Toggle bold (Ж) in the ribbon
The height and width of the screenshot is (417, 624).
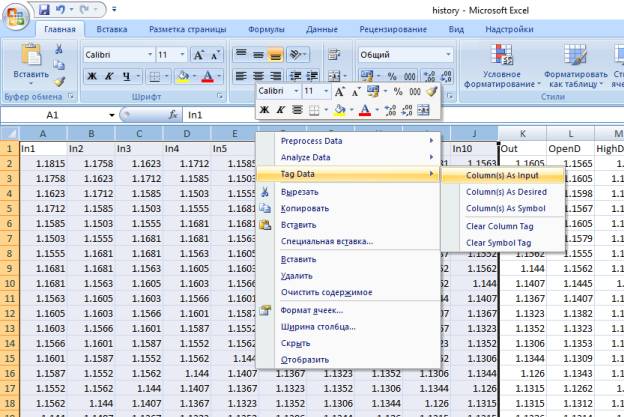coord(92,76)
